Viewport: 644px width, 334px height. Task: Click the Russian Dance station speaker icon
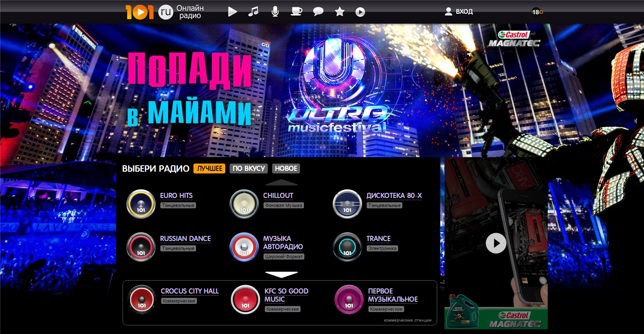[x=141, y=247]
